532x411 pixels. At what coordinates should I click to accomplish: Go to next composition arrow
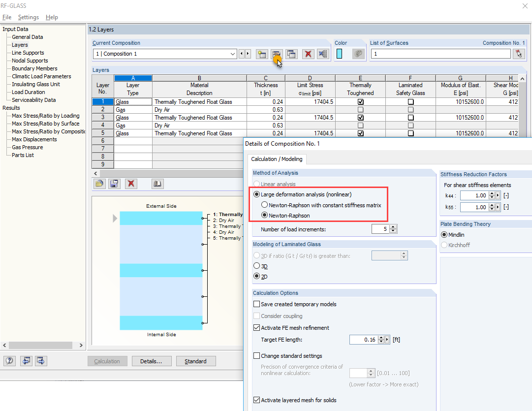point(248,54)
